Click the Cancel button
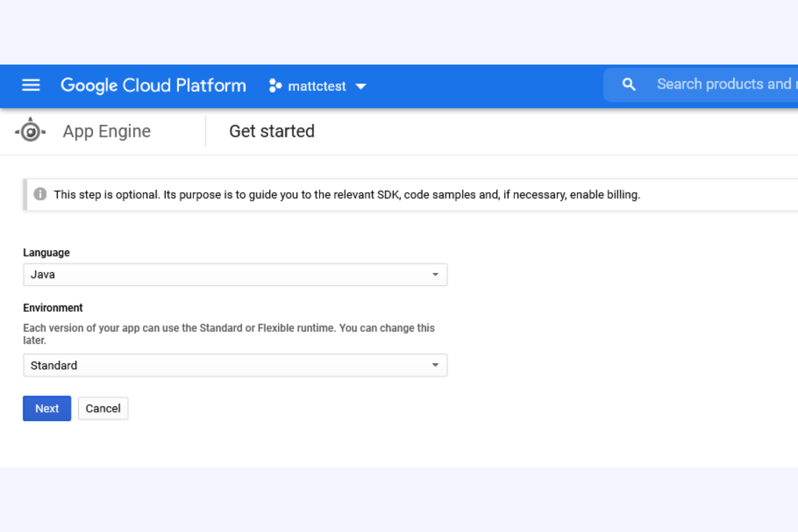 (103, 409)
